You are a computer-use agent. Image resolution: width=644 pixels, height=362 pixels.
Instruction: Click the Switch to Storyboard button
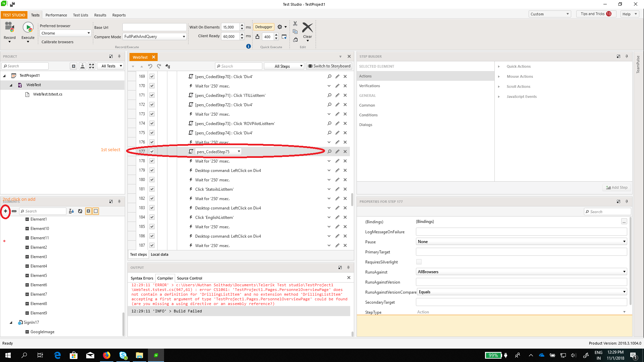(329, 66)
